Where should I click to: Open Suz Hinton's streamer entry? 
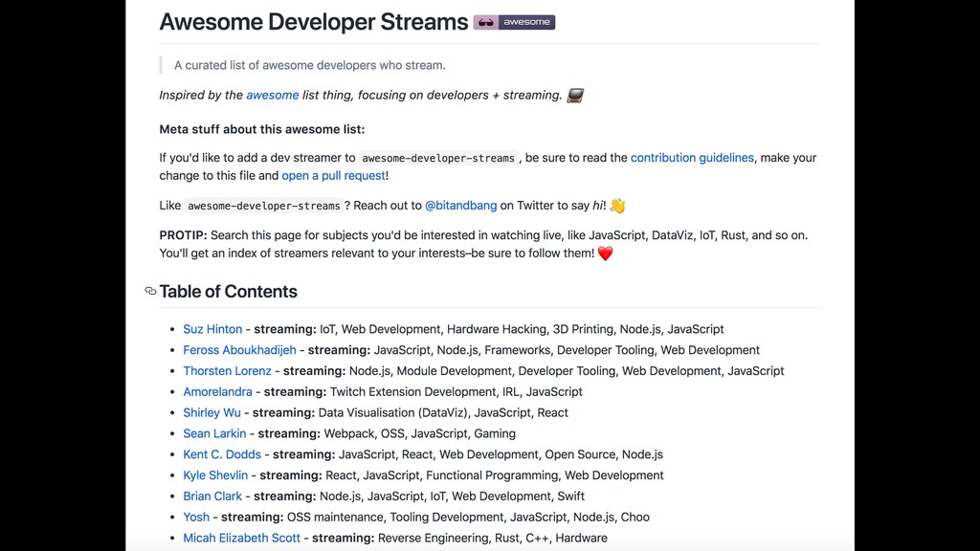point(212,329)
